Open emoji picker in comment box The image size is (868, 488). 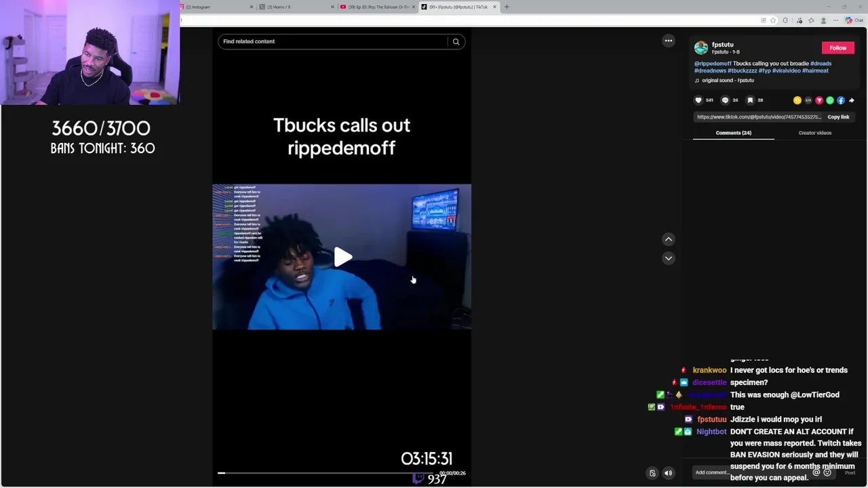827,472
